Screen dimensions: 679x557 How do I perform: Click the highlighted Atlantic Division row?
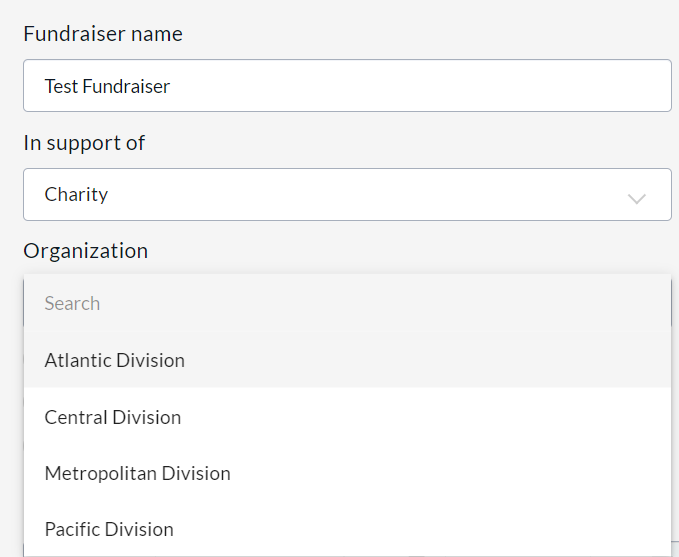[347, 360]
